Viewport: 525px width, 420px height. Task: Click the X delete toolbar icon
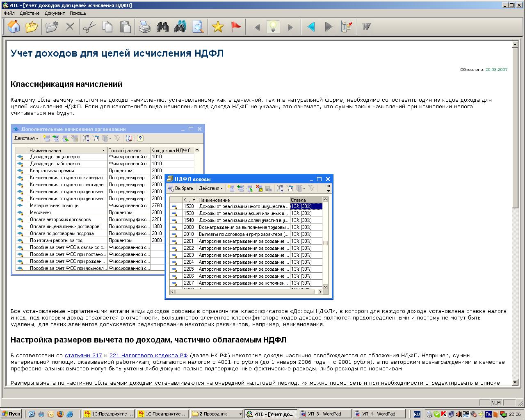(70, 27)
